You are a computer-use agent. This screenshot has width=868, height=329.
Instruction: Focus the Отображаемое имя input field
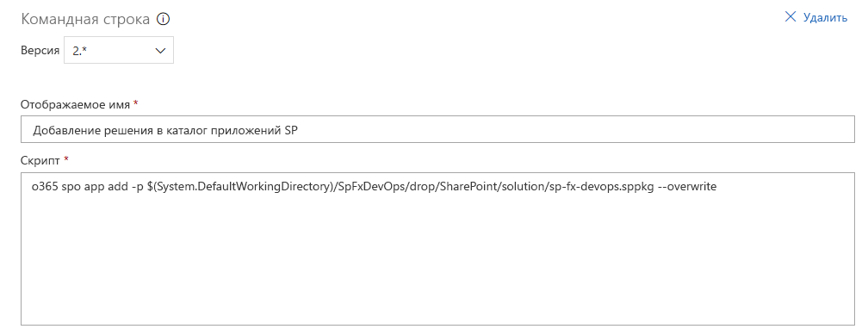coord(437,129)
